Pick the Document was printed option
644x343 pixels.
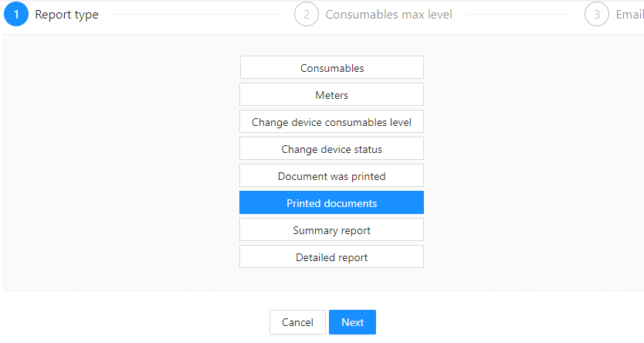tap(332, 176)
